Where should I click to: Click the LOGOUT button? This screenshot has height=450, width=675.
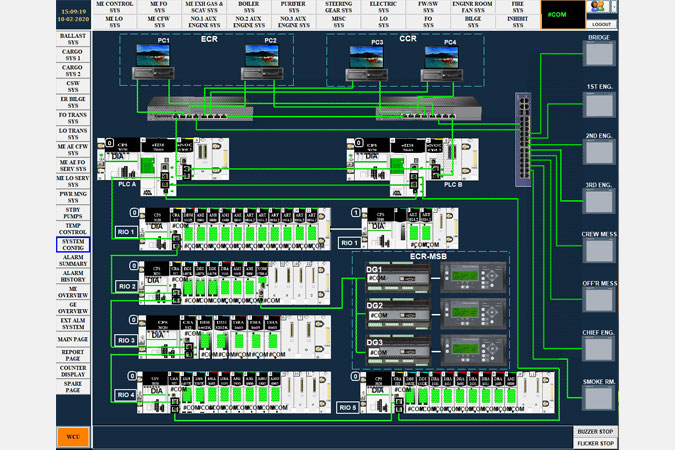click(601, 24)
